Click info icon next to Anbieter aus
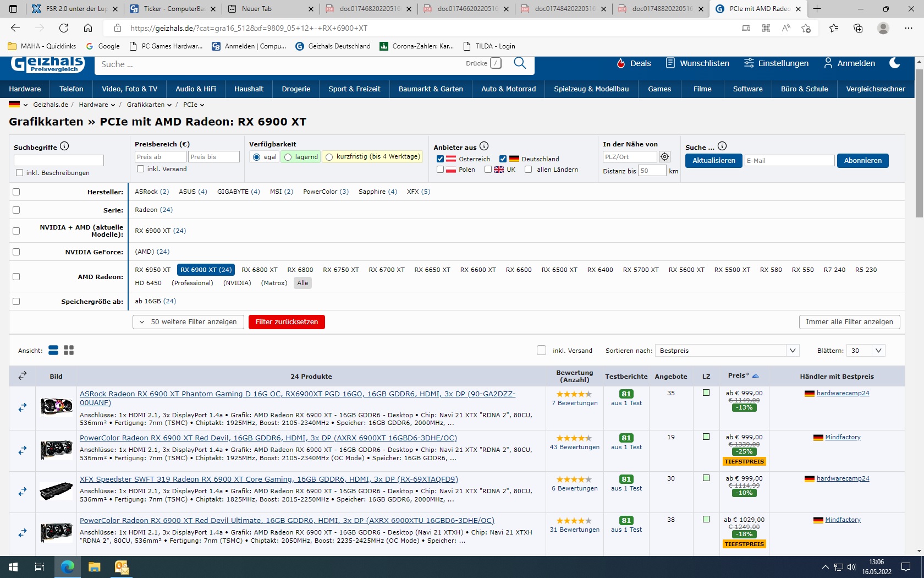The width and height of the screenshot is (924, 578). pyautogui.click(x=484, y=146)
